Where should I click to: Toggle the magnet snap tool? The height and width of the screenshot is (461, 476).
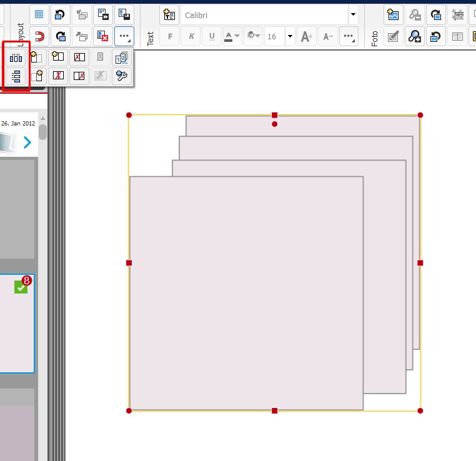click(39, 36)
